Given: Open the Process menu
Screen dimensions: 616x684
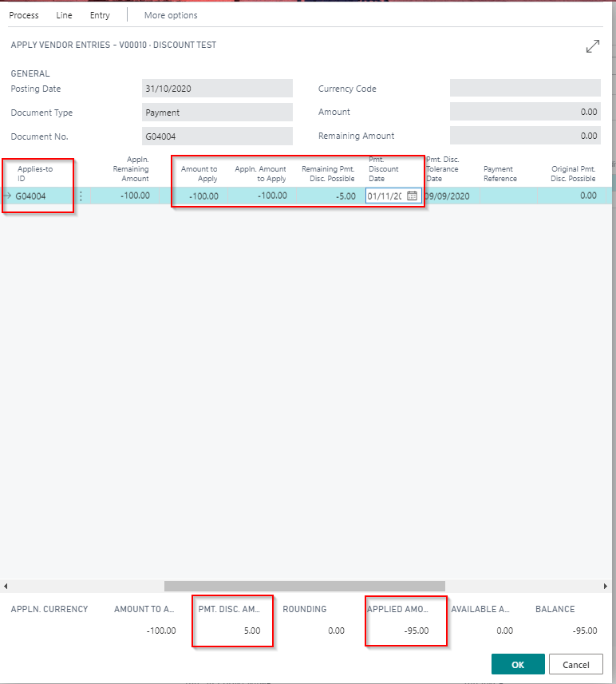Looking at the screenshot, I should 24,15.
